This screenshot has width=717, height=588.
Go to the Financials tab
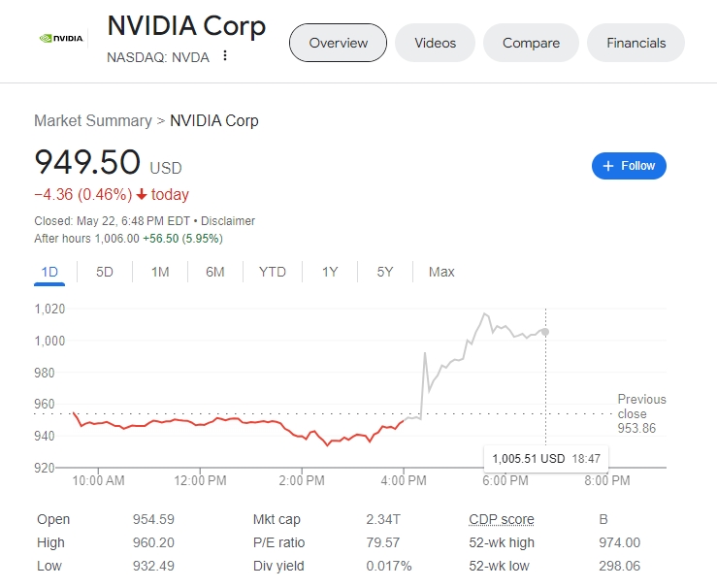click(x=636, y=43)
